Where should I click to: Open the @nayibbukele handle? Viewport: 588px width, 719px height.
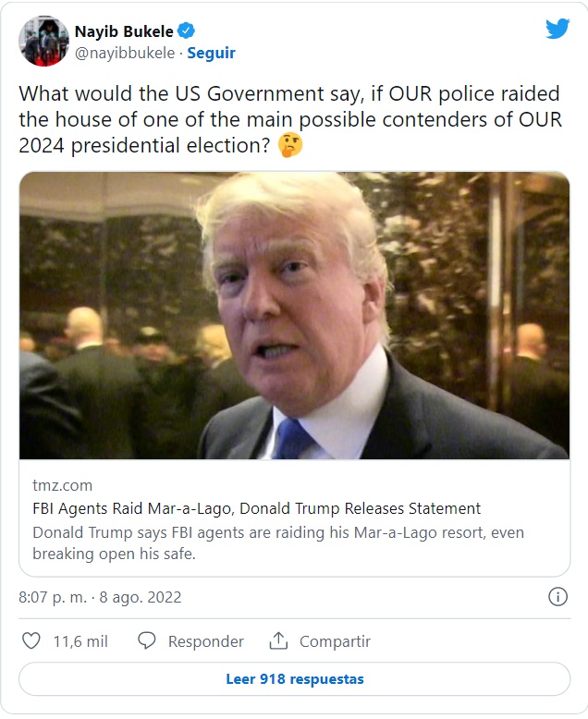click(125, 53)
